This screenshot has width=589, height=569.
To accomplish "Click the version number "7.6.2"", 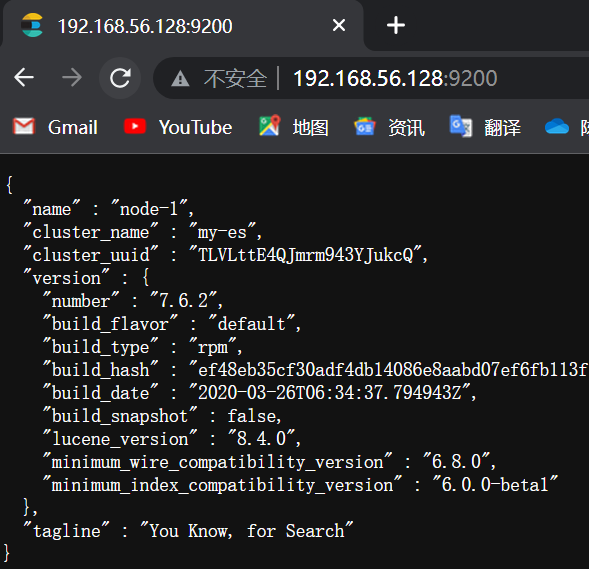I will (x=183, y=300).
